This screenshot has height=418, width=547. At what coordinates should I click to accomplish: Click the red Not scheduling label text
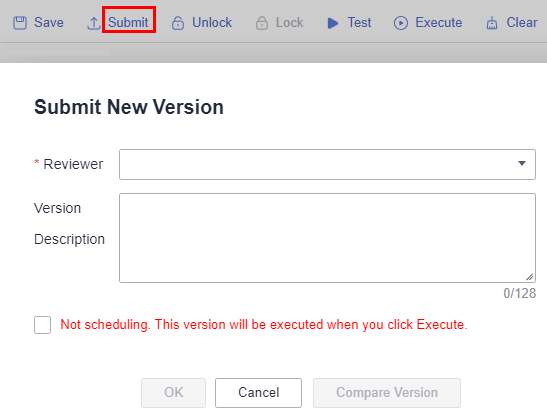pos(264,324)
